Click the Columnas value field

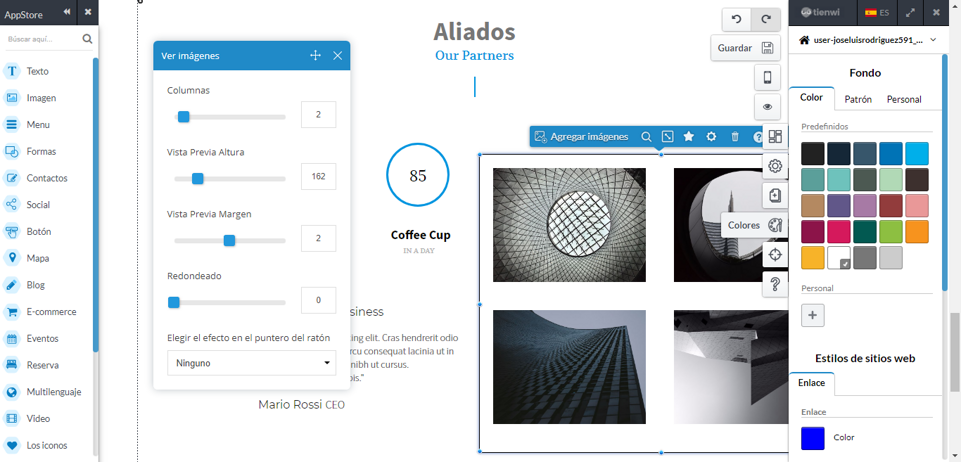coord(319,115)
